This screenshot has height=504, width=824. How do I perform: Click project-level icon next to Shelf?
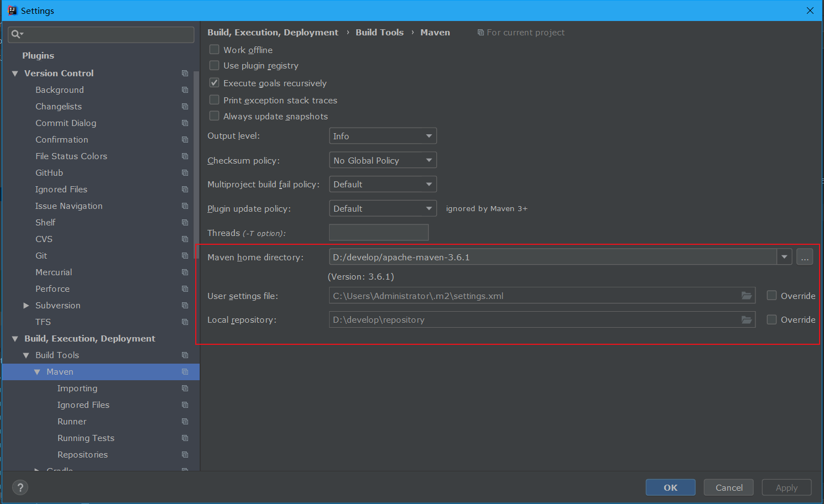185,223
